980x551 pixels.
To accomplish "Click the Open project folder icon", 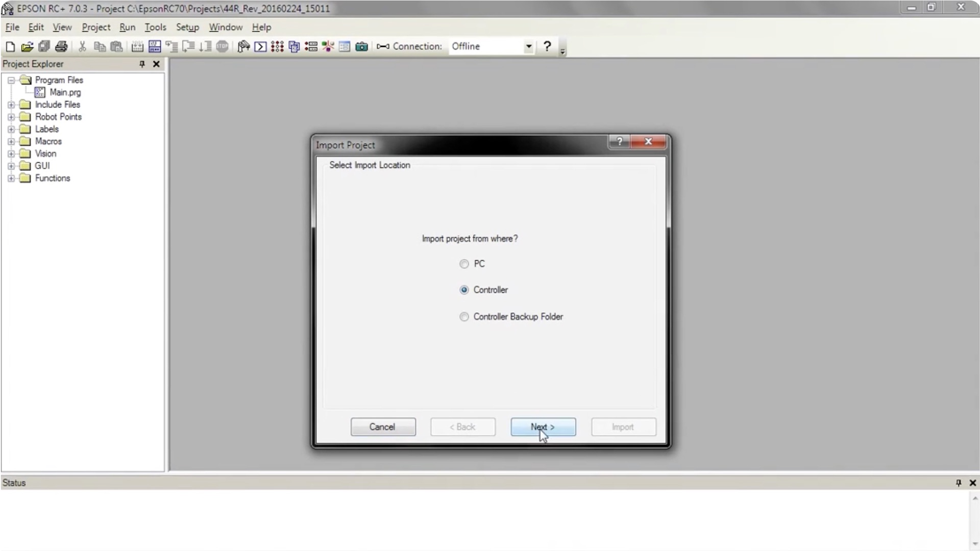I will point(27,47).
